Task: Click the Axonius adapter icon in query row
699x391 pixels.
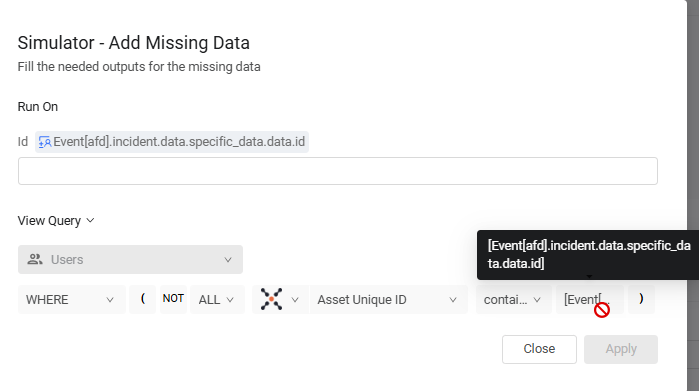Action: (x=271, y=299)
